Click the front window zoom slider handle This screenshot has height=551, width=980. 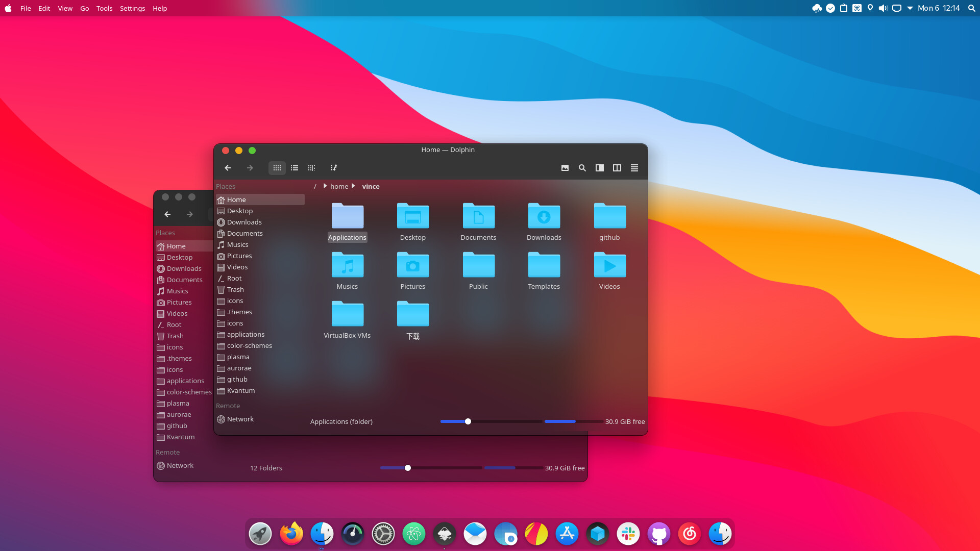click(468, 421)
